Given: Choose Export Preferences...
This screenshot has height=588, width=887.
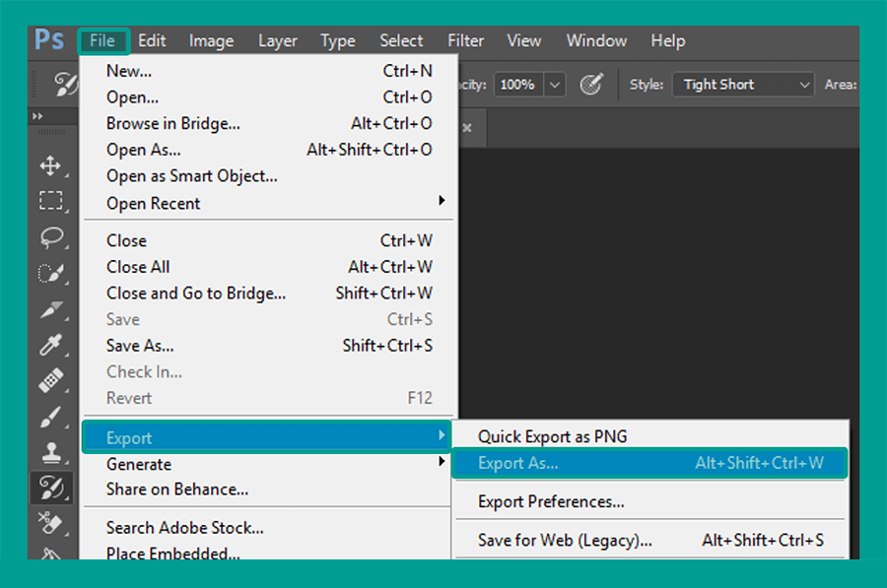Looking at the screenshot, I should click(650, 502).
